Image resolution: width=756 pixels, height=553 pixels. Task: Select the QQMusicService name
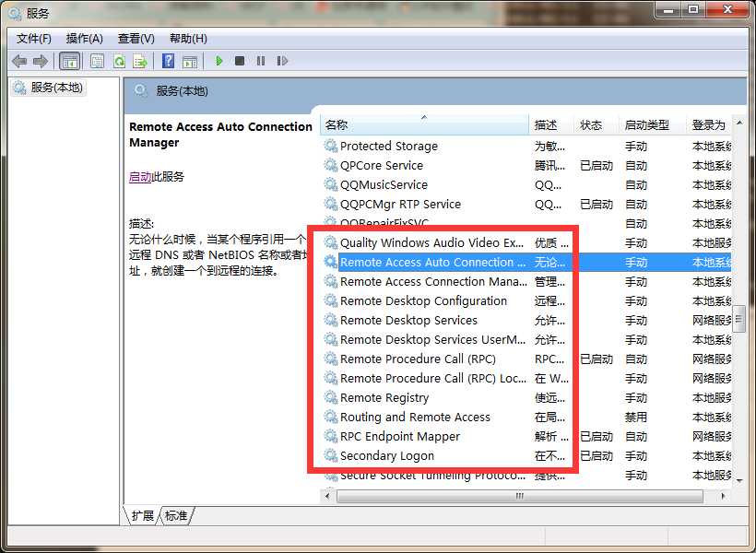coord(384,184)
